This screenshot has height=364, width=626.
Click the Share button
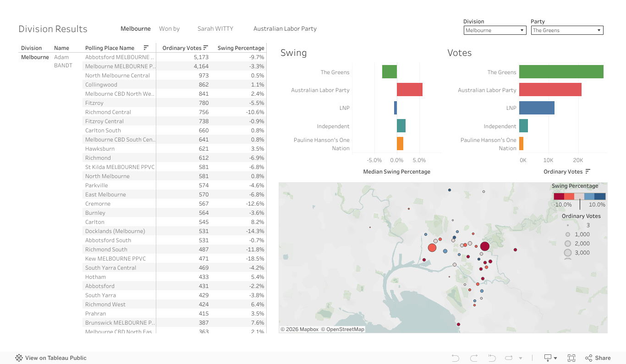pos(598,358)
